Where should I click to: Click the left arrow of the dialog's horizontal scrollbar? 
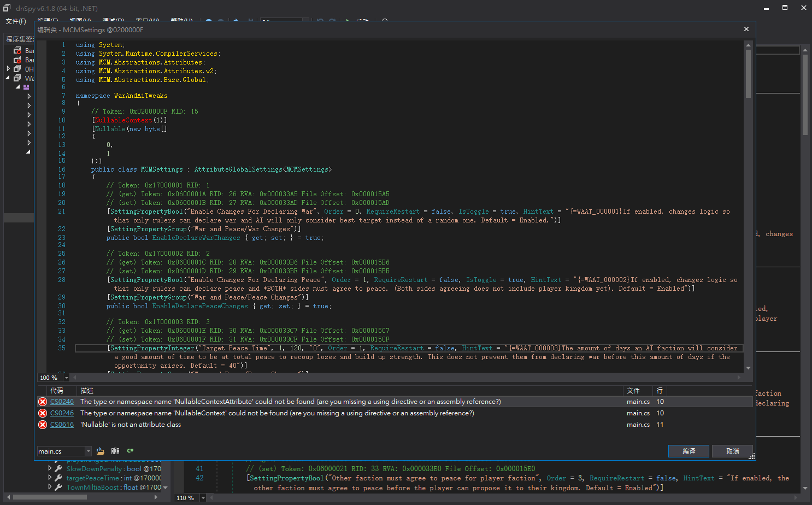click(x=75, y=377)
